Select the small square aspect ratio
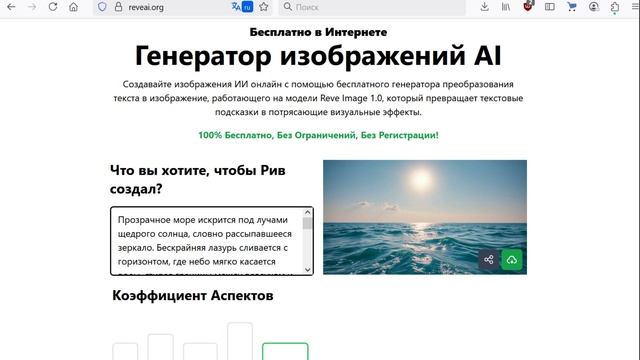640x360 pixels. coord(125,351)
